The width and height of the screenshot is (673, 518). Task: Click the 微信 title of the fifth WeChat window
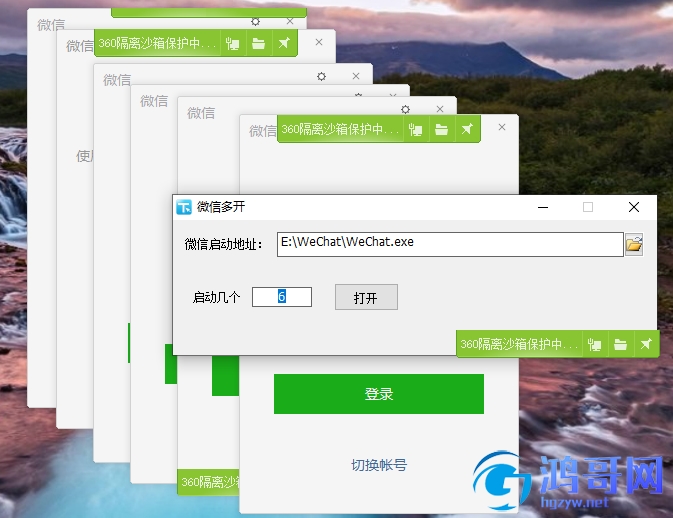tap(201, 113)
